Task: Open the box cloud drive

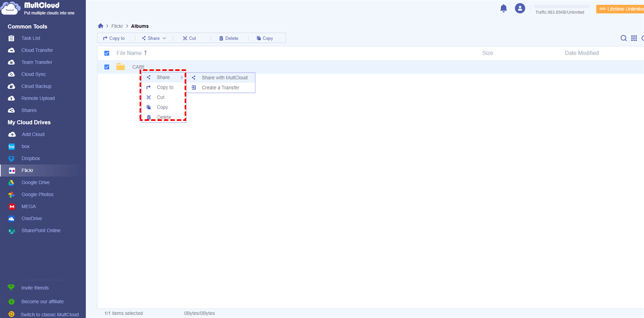Action: point(25,146)
